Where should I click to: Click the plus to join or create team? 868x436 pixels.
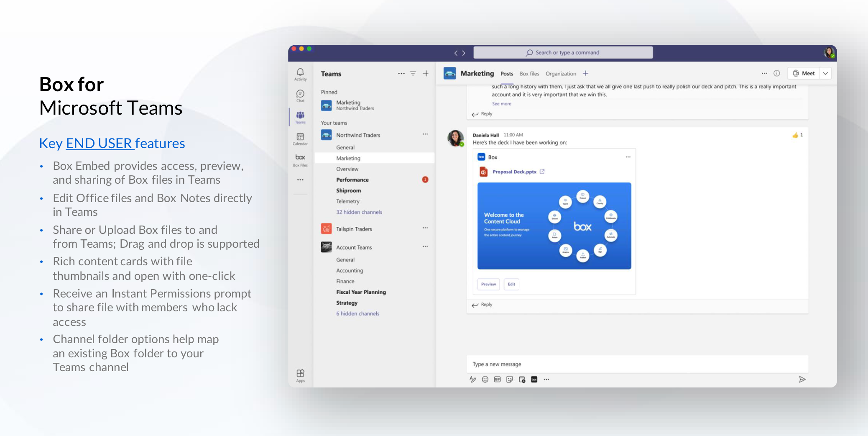(x=426, y=73)
